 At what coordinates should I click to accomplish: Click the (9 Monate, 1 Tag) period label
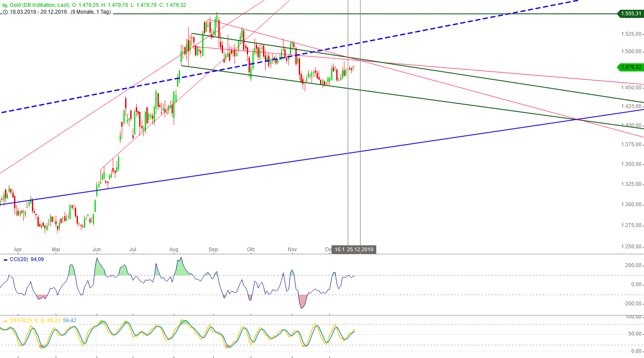[91, 12]
